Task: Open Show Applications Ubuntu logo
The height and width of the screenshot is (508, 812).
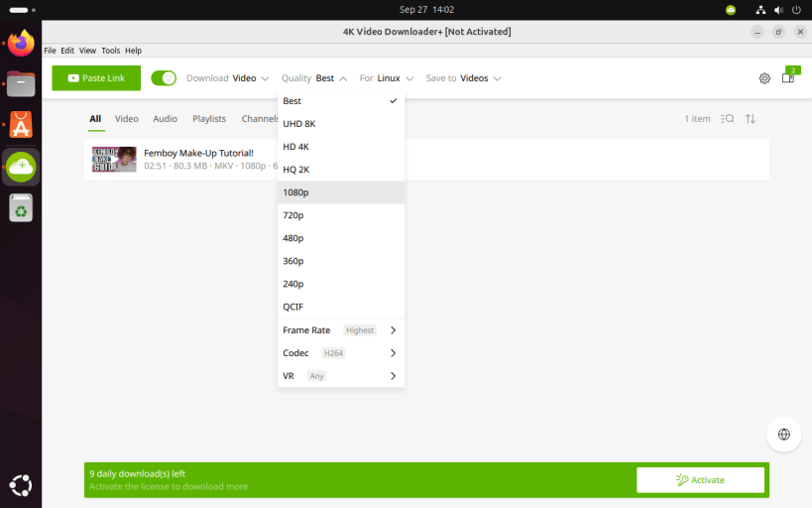Action: tap(21, 486)
